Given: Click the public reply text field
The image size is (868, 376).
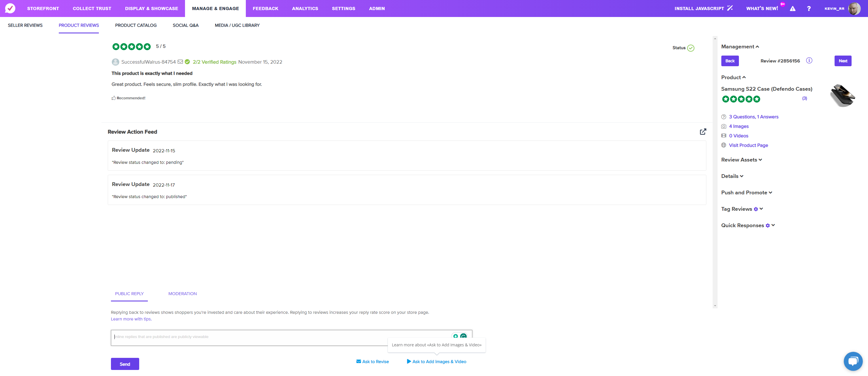Looking at the screenshot, I should point(291,338).
